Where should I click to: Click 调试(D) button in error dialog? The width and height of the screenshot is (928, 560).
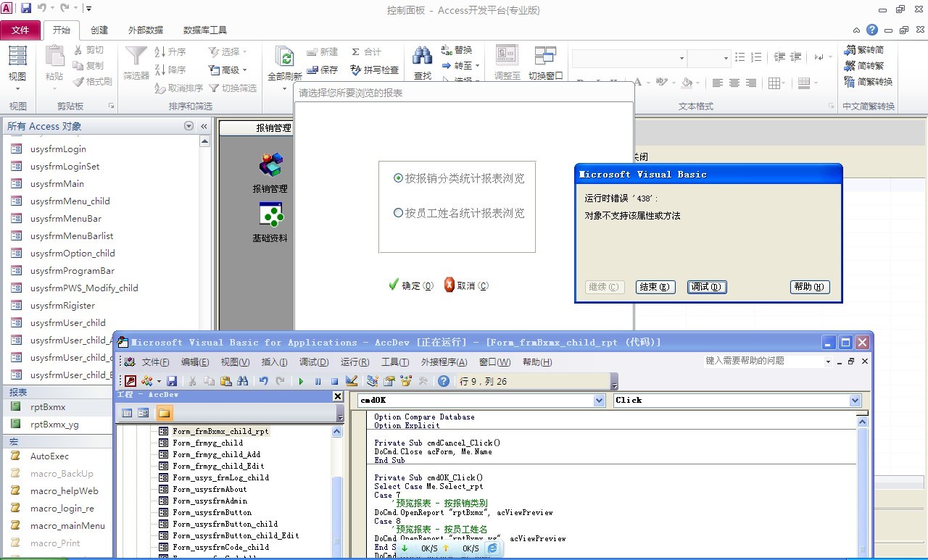pyautogui.click(x=707, y=287)
